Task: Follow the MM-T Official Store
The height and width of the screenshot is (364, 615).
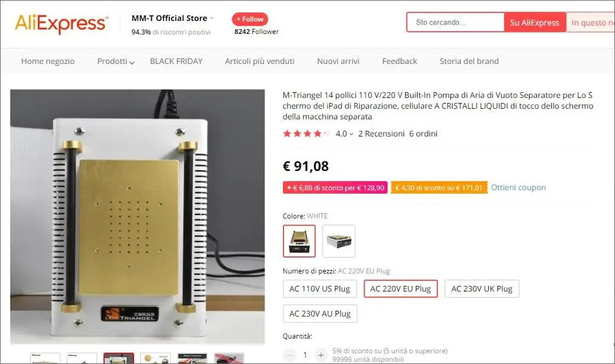Action: pos(250,19)
